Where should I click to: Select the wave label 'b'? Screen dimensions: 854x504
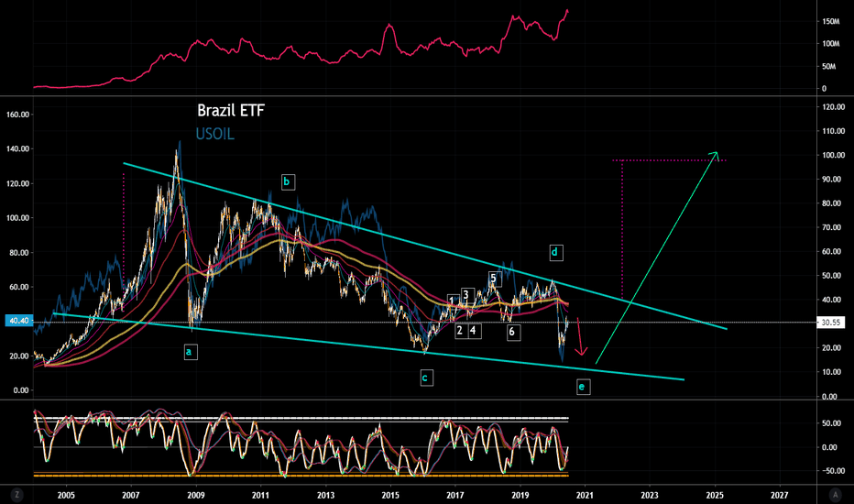pos(287,182)
